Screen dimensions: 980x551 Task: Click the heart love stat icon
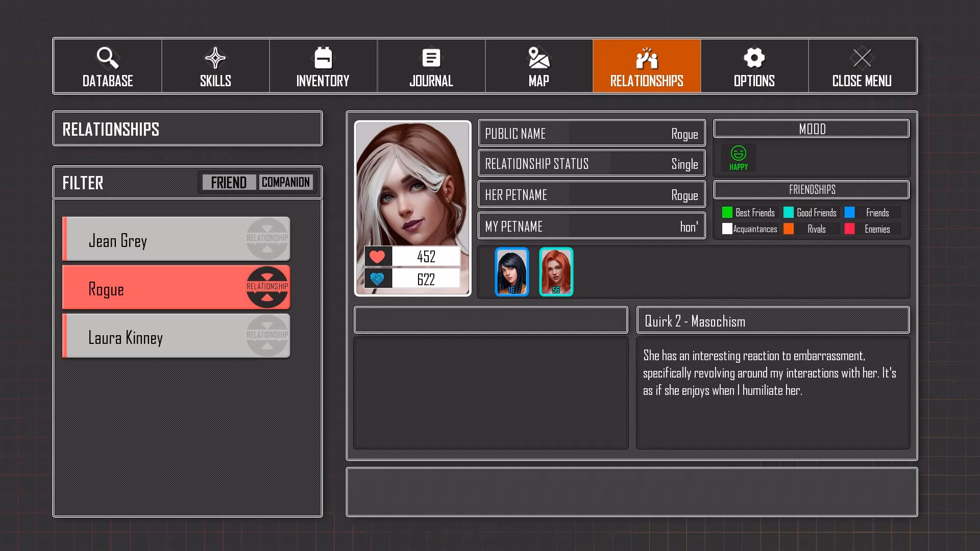(x=378, y=257)
